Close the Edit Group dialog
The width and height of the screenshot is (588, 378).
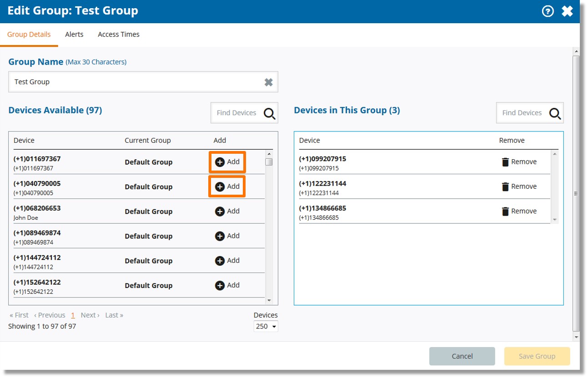567,11
